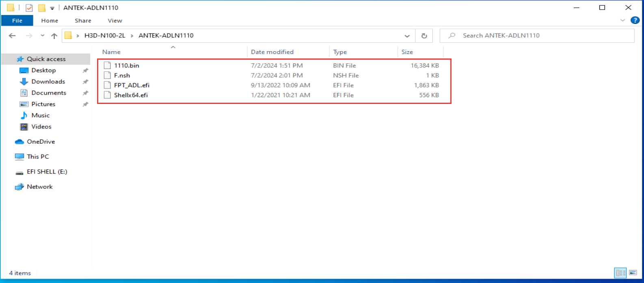Screen dimensions: 644x283
Task: Open Documents in the navigation pane
Action: pyautogui.click(x=49, y=93)
